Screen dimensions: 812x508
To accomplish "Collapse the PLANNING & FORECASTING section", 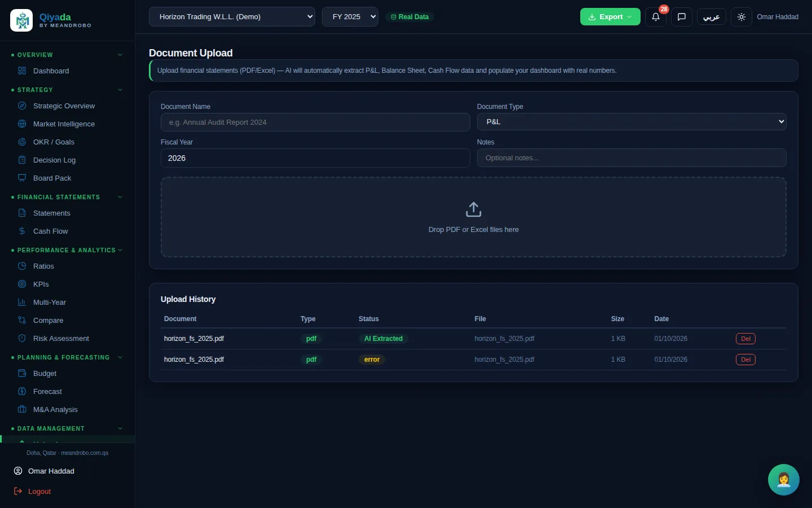I will pos(67,357).
